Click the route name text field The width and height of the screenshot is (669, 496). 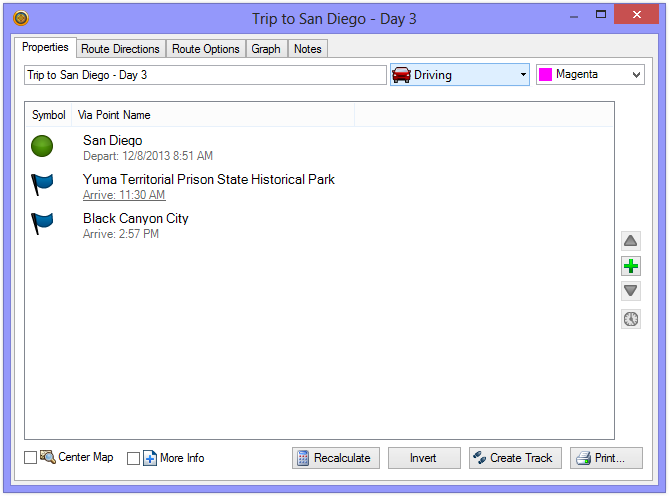coord(204,75)
